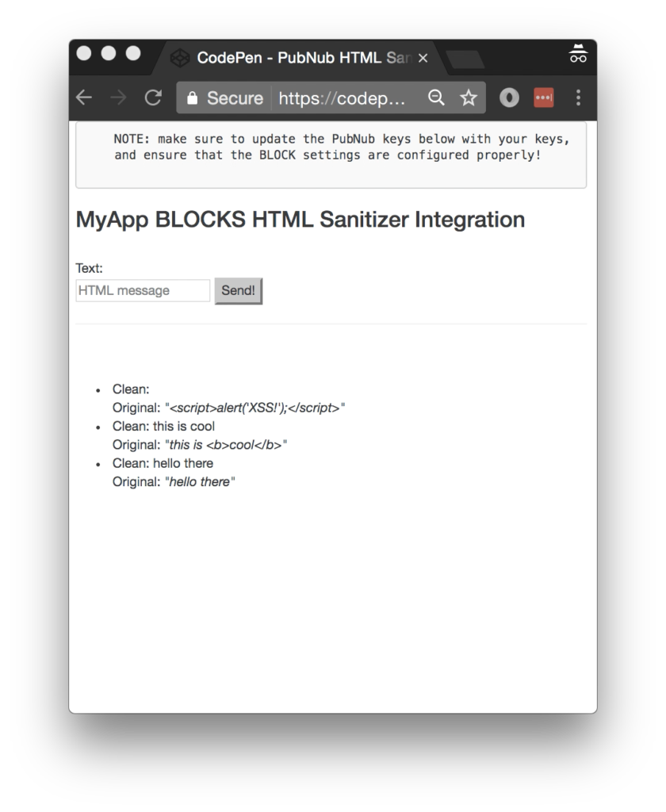
Task: Go back to the previous page
Action: click(x=84, y=98)
